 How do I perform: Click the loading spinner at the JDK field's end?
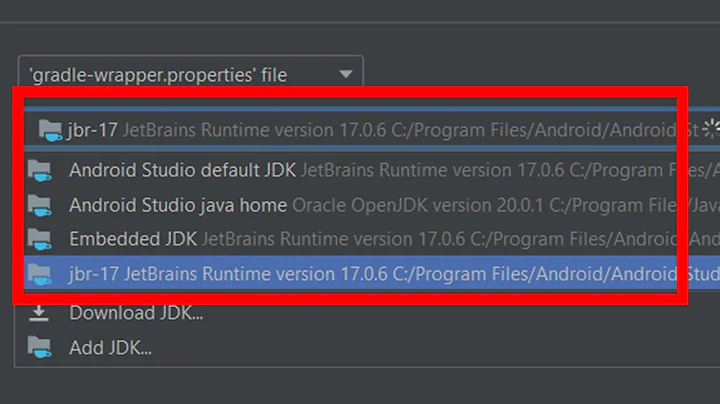(711, 129)
